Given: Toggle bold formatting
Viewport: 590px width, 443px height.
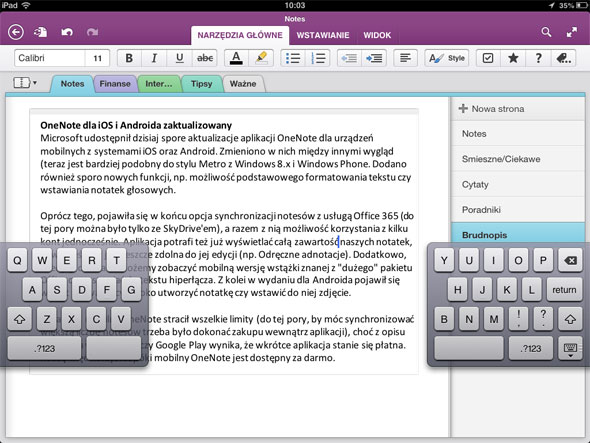Looking at the screenshot, I should (x=129, y=58).
